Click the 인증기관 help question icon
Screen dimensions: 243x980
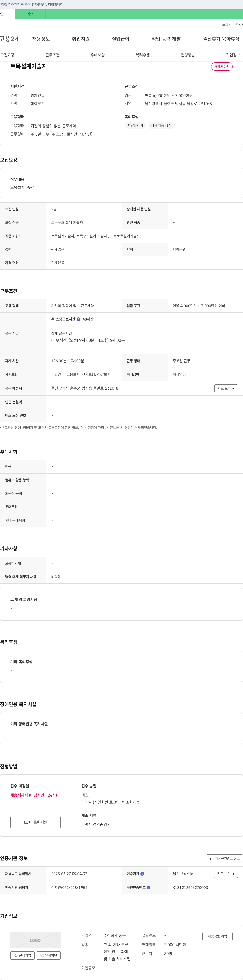(x=143, y=874)
